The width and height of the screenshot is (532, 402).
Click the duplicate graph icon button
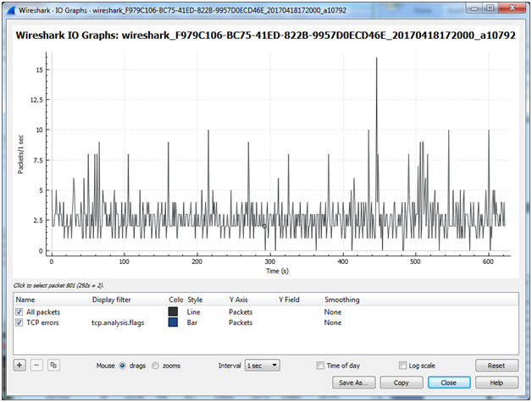(x=53, y=366)
